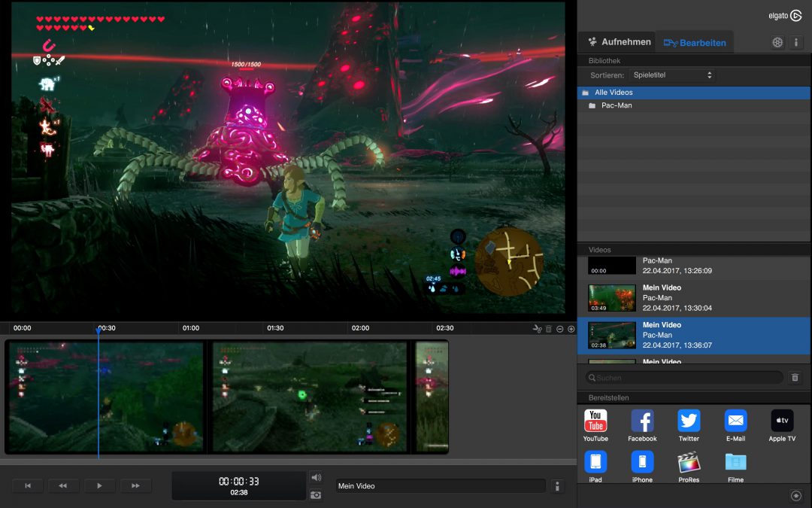Click the fast forward button
812x508 pixels.
pyautogui.click(x=135, y=485)
